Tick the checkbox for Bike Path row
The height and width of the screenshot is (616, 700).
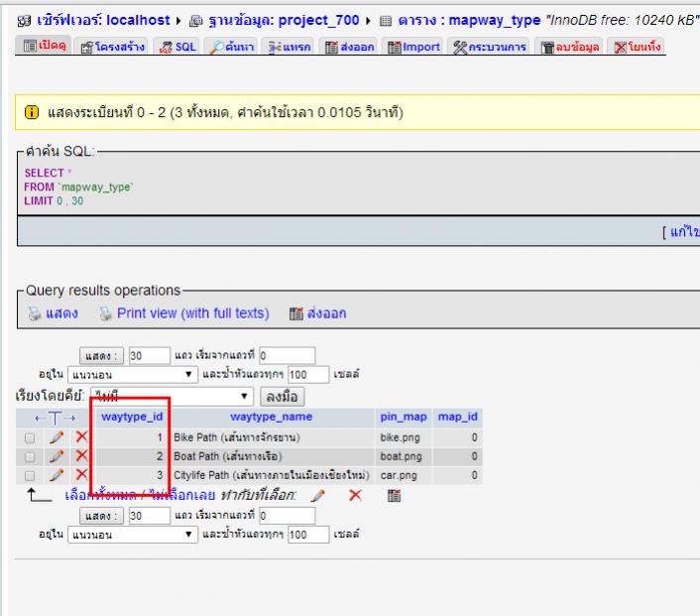pyautogui.click(x=30, y=437)
